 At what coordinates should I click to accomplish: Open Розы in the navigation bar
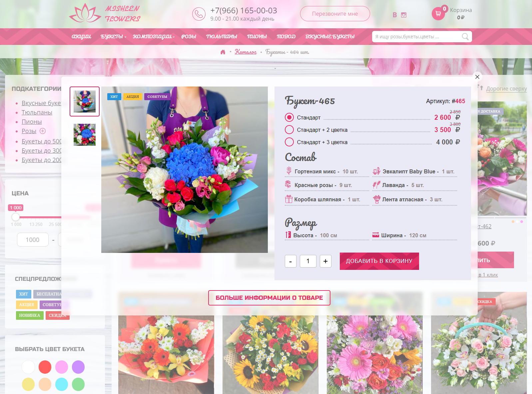click(189, 36)
